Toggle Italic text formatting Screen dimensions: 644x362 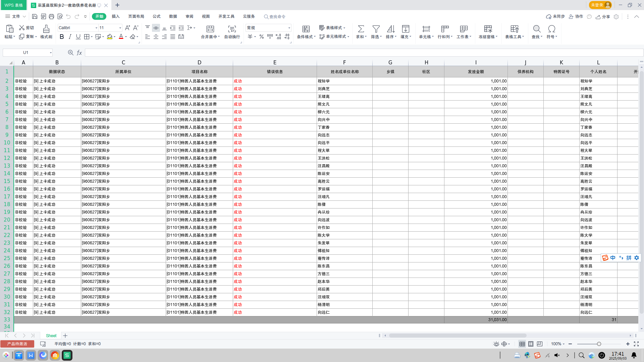pos(70,37)
